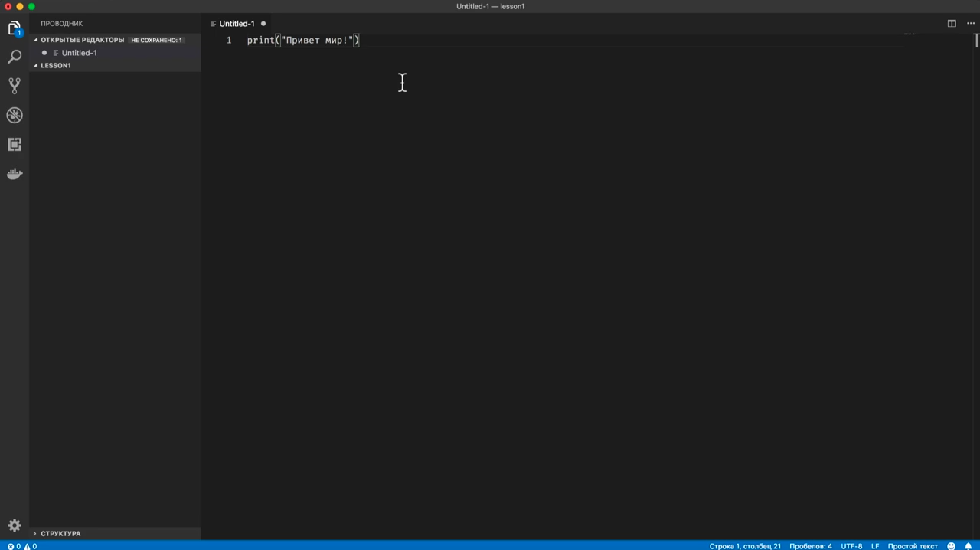Open the Explorer view in activity bar
The image size is (980, 550).
(15, 29)
